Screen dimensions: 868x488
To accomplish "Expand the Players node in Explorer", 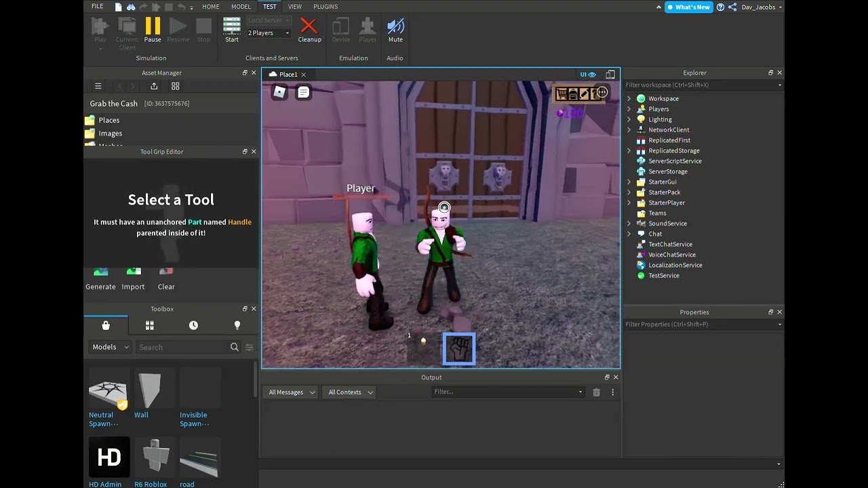I will [629, 109].
